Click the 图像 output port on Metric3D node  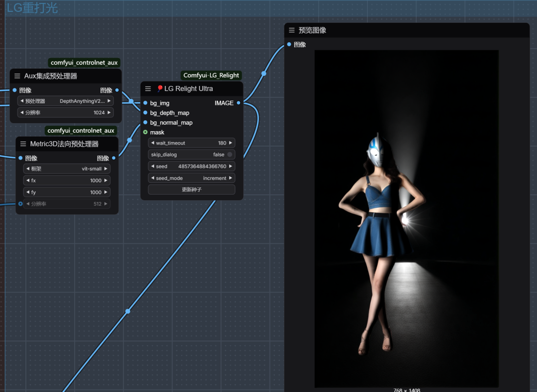coord(114,158)
